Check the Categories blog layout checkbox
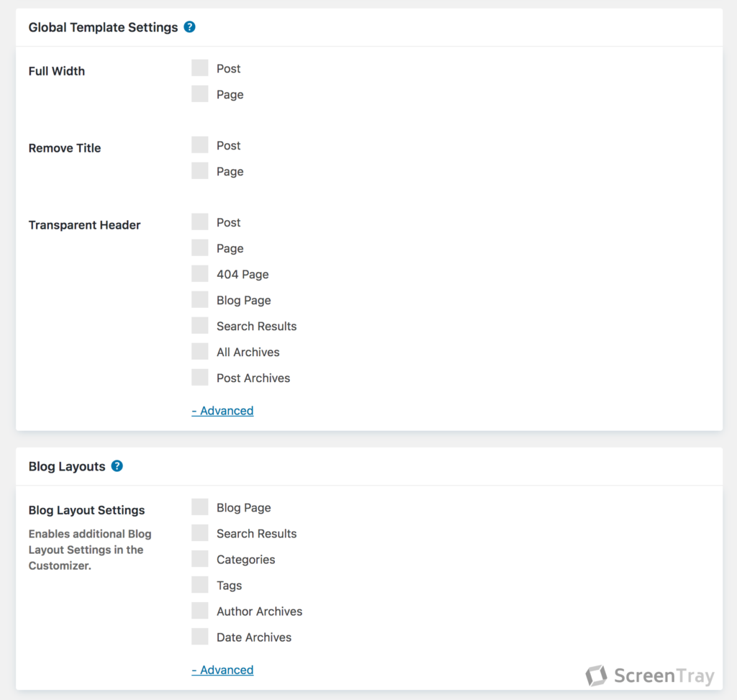This screenshot has height=700, width=737. pyautogui.click(x=200, y=558)
